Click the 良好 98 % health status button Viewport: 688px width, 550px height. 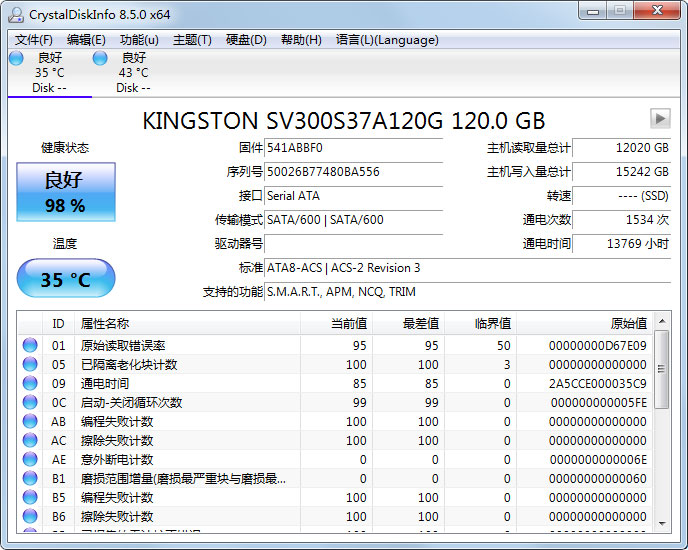pos(66,192)
